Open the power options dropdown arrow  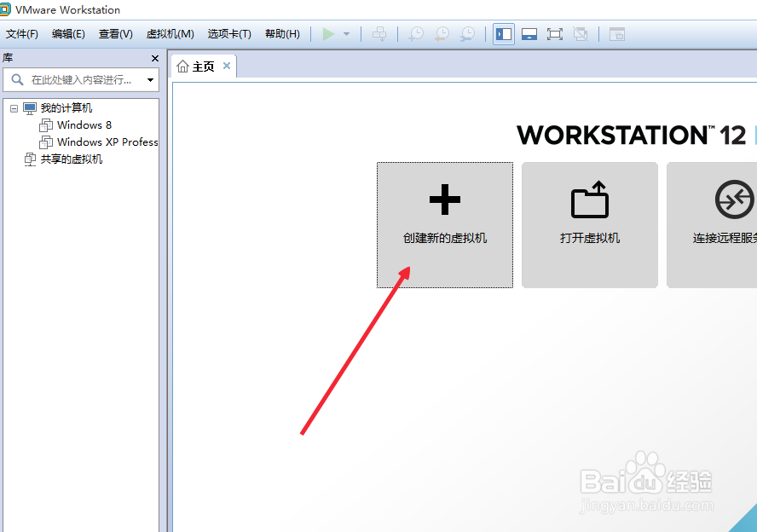(346, 34)
